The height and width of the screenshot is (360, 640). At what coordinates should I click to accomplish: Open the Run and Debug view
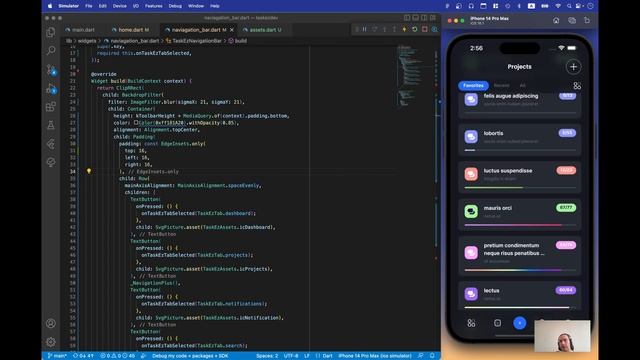click(51, 88)
